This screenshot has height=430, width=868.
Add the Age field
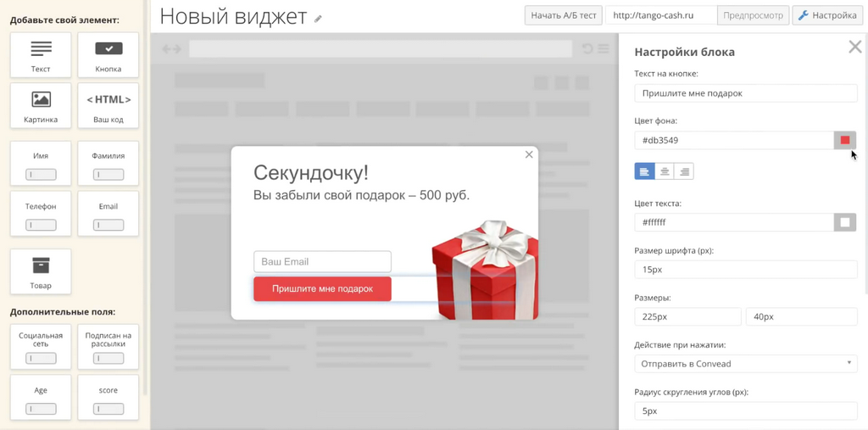[41, 397]
